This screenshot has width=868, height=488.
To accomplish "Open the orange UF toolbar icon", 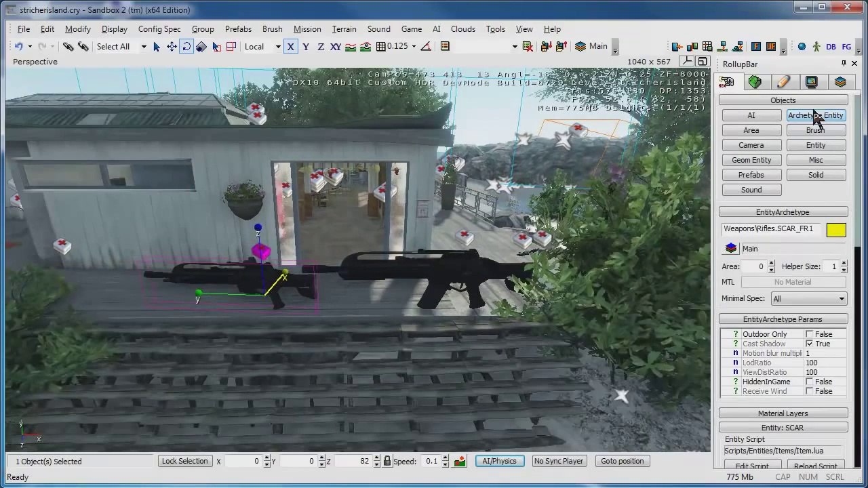I will pyautogui.click(x=771, y=47).
